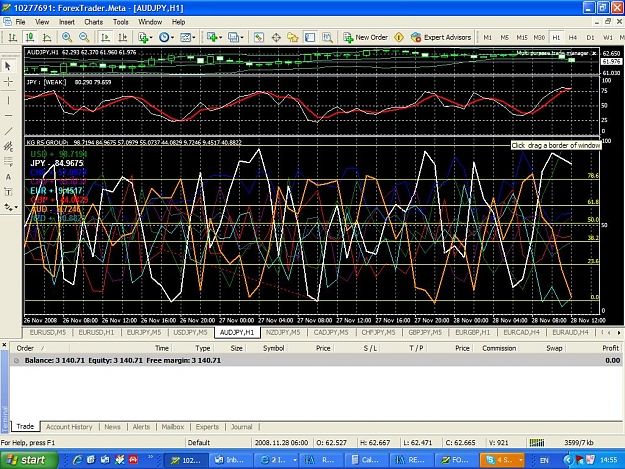625x469 pixels.
Task: Choose the text label tool
Action: (8, 192)
